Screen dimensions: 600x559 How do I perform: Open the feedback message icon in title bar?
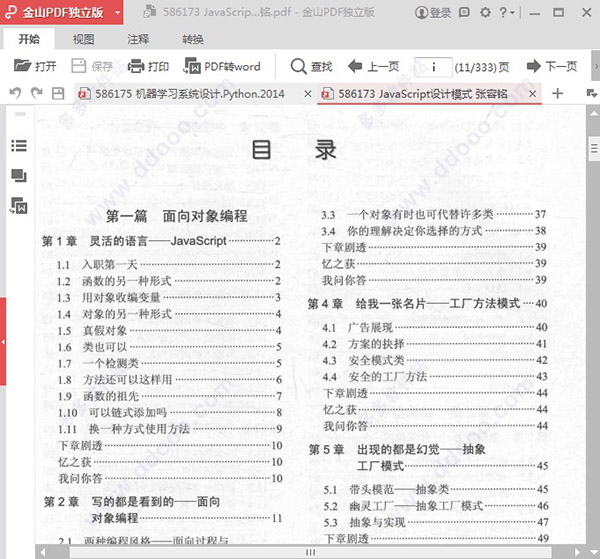pos(464,13)
